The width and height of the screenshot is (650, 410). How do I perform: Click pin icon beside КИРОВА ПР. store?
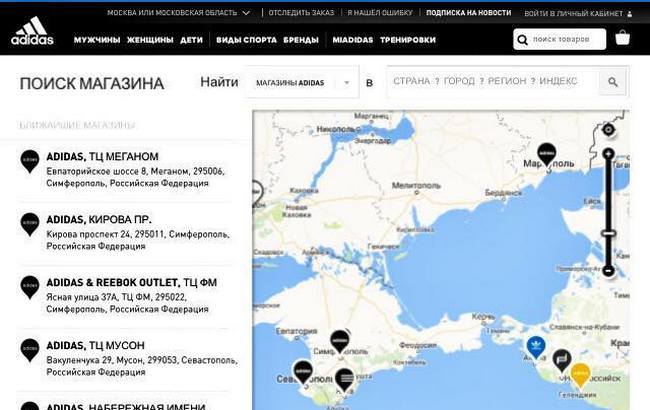tap(30, 225)
